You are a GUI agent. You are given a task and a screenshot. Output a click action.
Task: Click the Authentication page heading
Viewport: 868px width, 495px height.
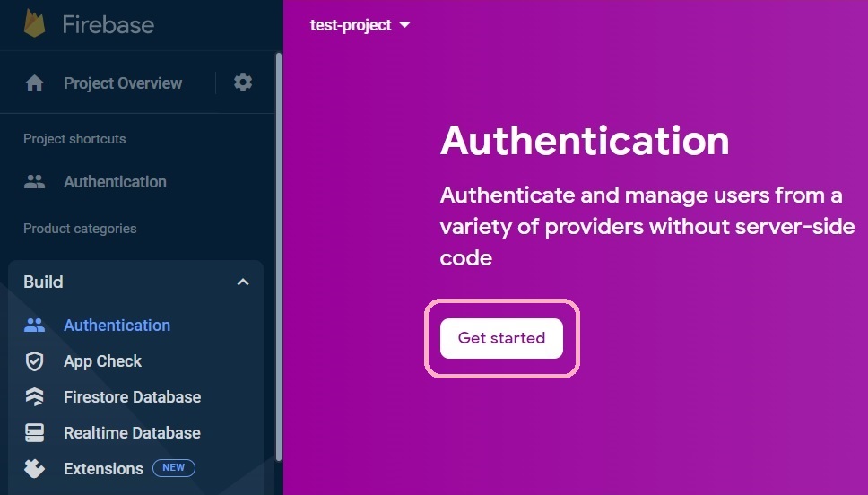(x=585, y=141)
